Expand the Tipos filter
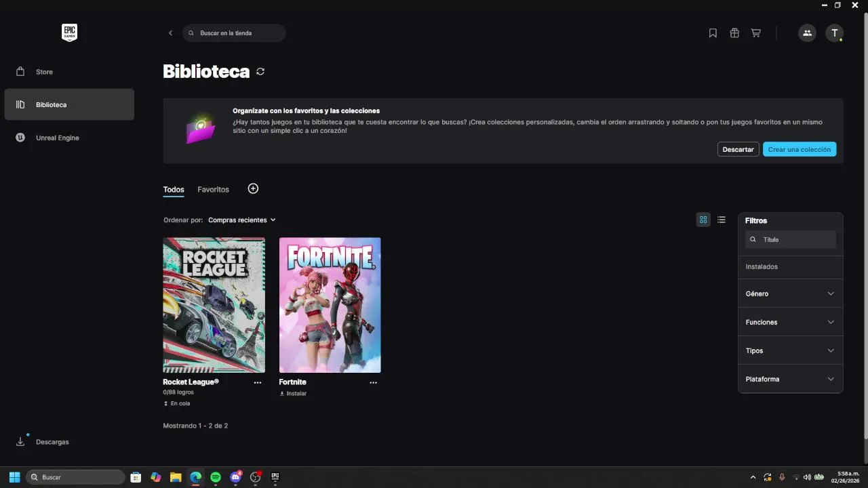 tap(790, 350)
